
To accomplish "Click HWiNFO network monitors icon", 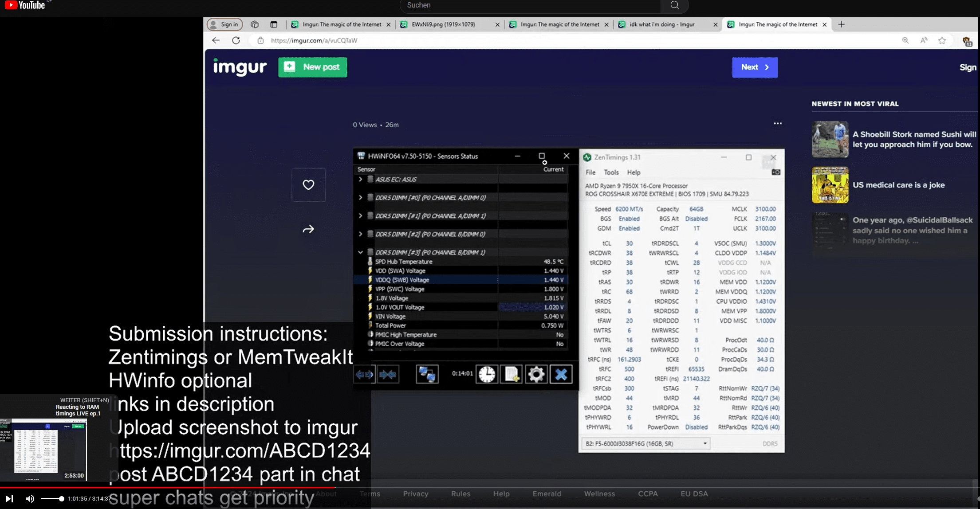I will coord(427,375).
